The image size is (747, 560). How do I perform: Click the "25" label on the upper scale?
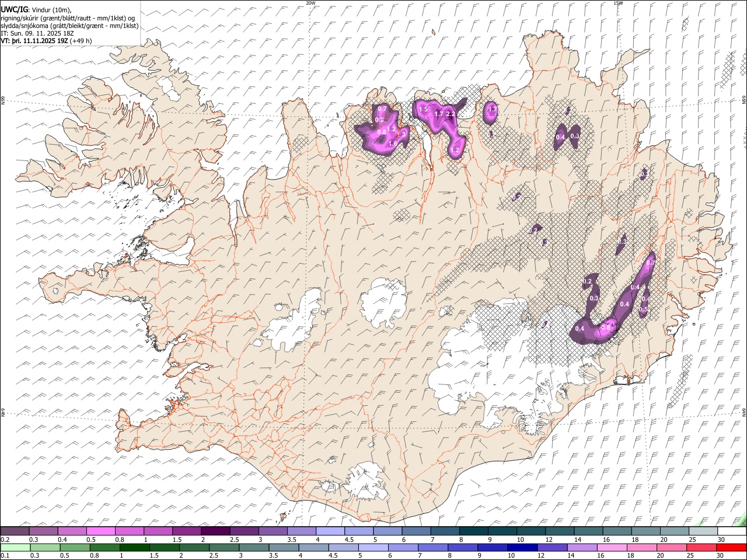tap(693, 540)
